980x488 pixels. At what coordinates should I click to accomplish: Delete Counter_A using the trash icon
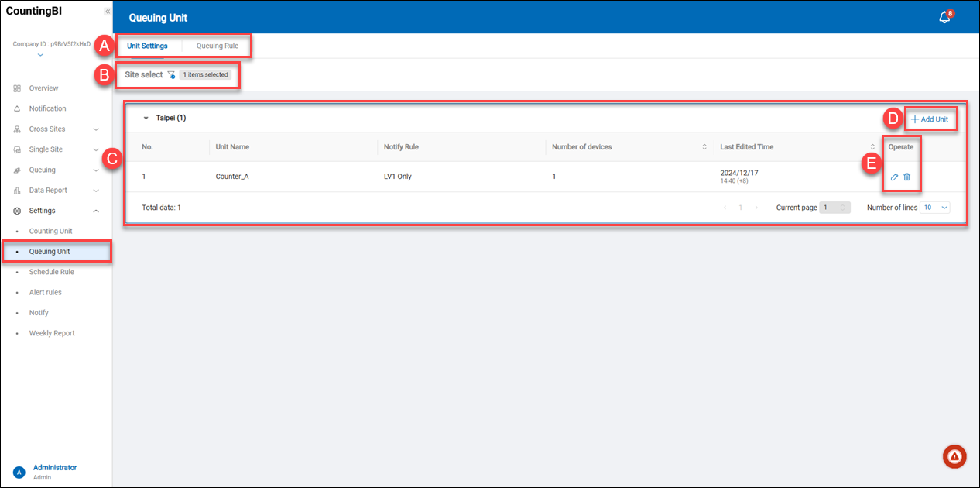coord(907,177)
